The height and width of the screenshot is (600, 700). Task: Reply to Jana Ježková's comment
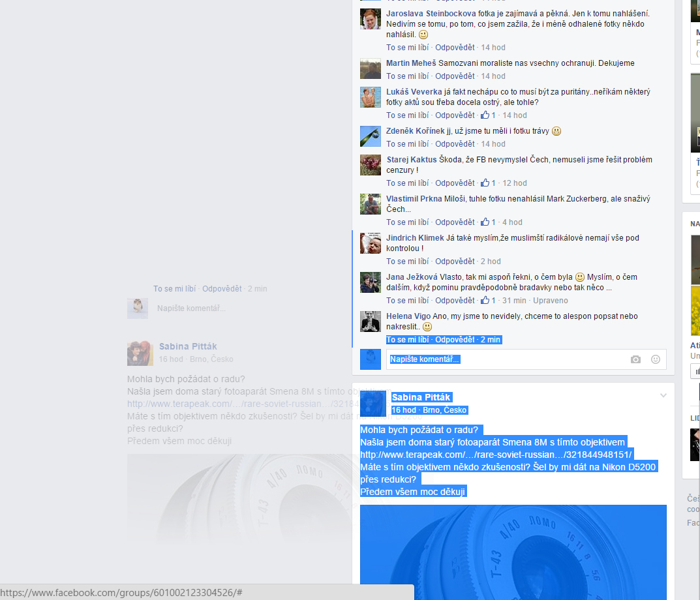[455, 301]
